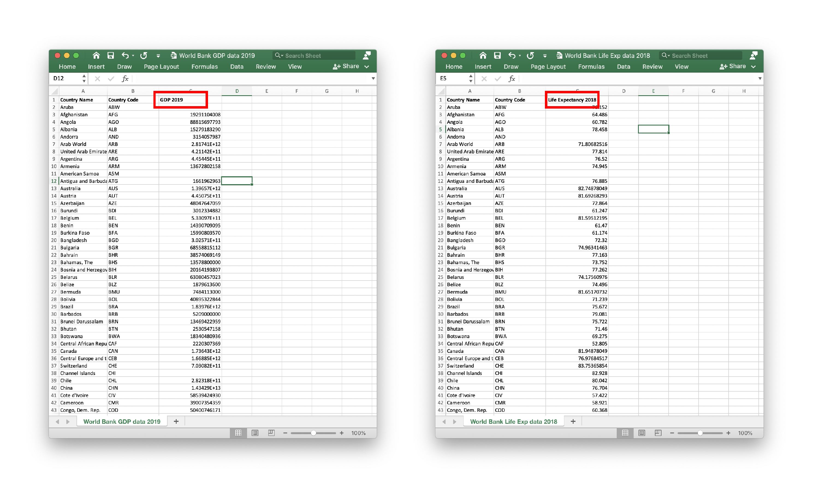
Task: Click Undo arrow in GDP data window
Action: click(125, 55)
